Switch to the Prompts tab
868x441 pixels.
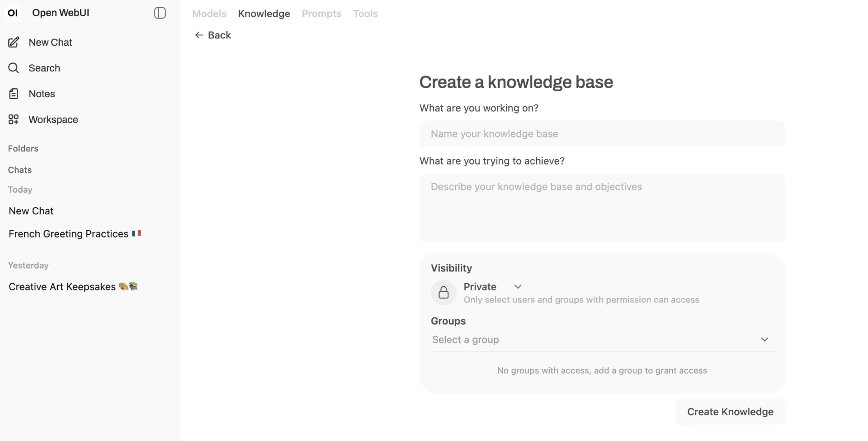pyautogui.click(x=321, y=14)
